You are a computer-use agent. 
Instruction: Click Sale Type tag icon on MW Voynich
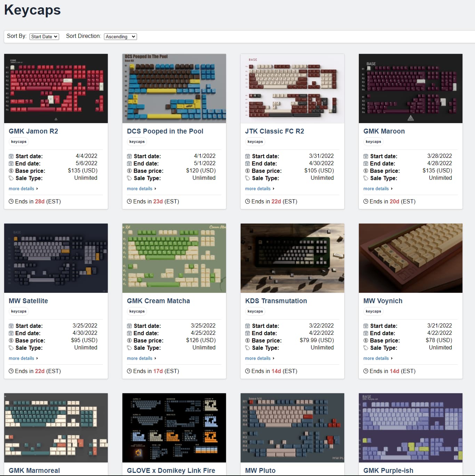(x=366, y=348)
